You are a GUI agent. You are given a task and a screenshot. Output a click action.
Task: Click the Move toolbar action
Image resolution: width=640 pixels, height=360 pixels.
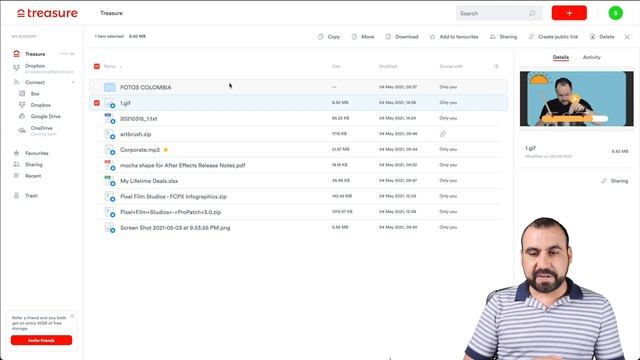(x=363, y=37)
